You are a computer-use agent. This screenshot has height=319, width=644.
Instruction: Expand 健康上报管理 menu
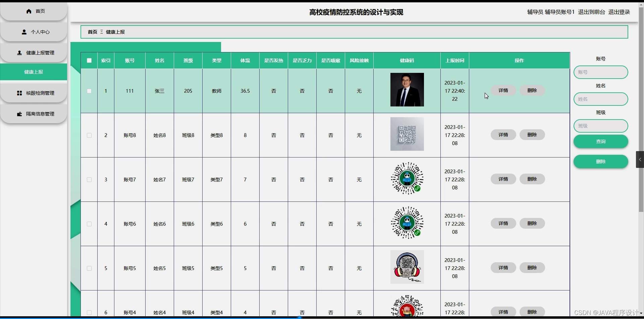pyautogui.click(x=34, y=53)
